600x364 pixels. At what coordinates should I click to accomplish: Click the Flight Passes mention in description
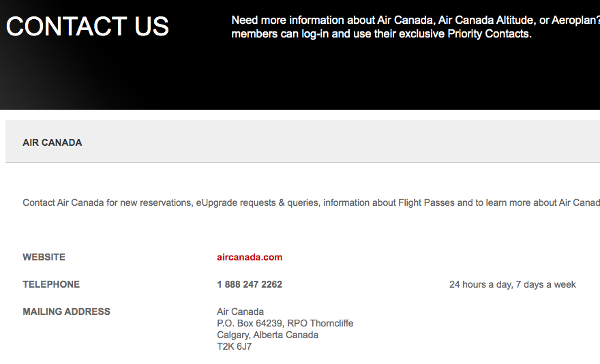[427, 202]
